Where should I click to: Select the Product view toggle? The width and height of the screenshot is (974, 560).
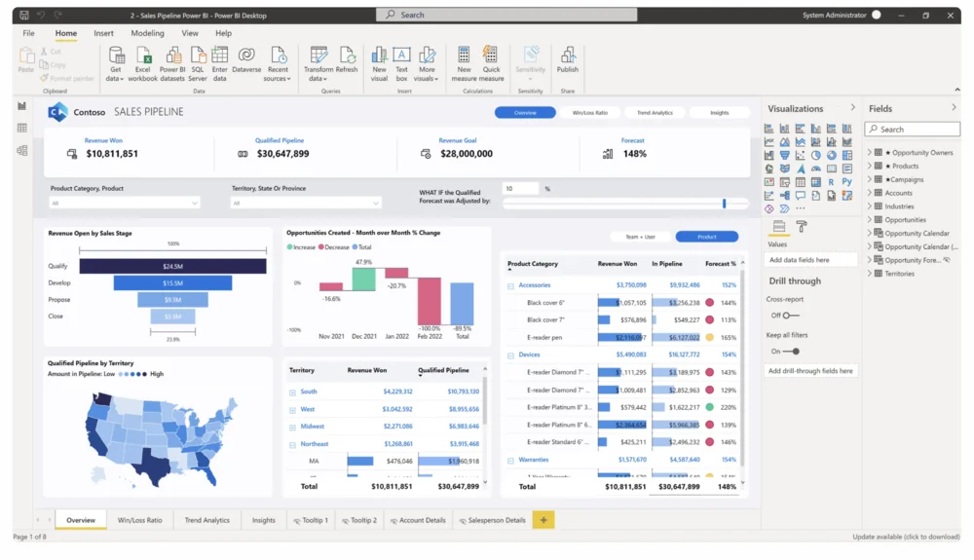[x=707, y=237]
